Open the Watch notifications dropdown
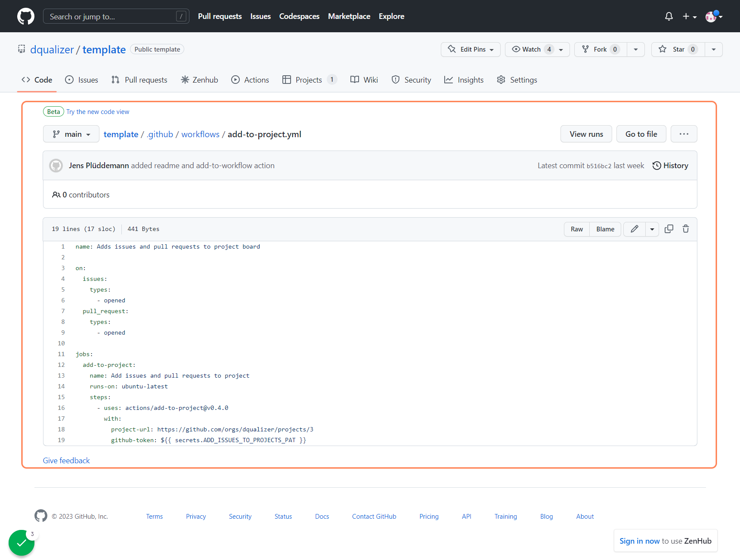 [x=537, y=49]
